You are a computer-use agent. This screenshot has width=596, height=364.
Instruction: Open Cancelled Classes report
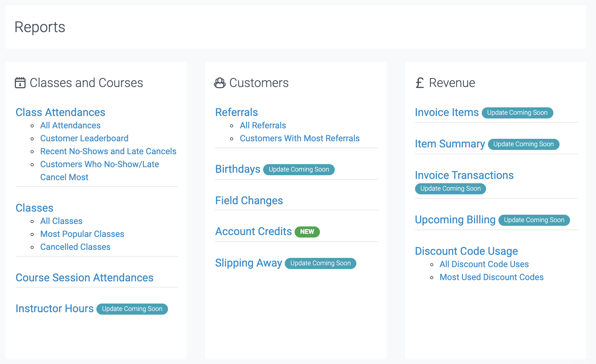[75, 247]
